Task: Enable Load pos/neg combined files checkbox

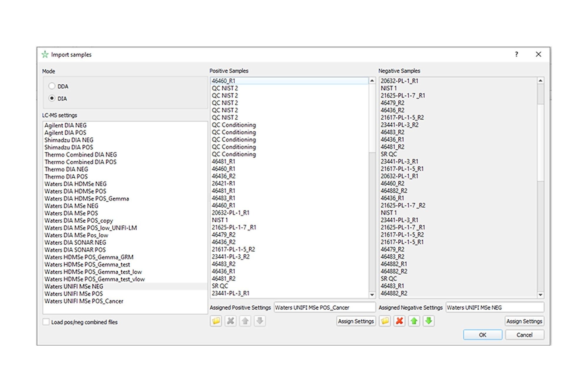Action: point(46,322)
